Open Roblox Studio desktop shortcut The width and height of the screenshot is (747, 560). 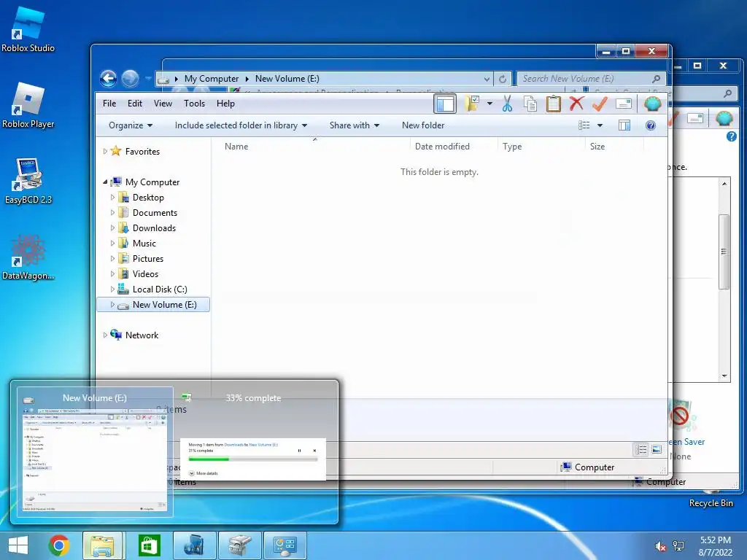(28, 29)
